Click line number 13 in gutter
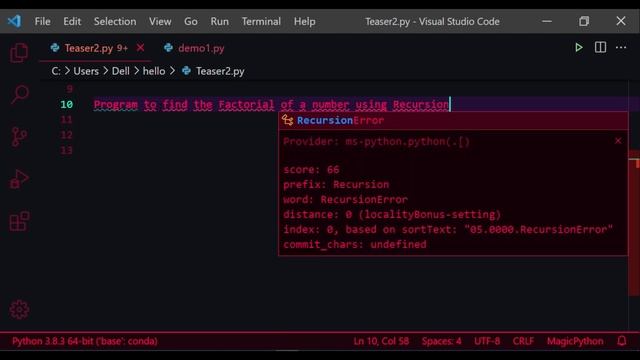 (67, 150)
